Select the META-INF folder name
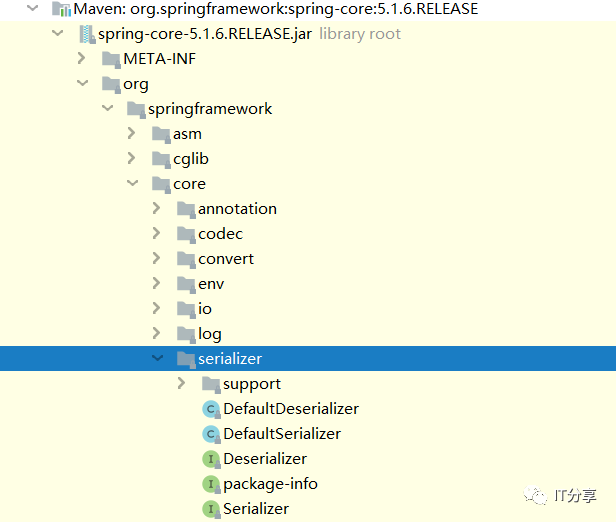 pos(160,59)
